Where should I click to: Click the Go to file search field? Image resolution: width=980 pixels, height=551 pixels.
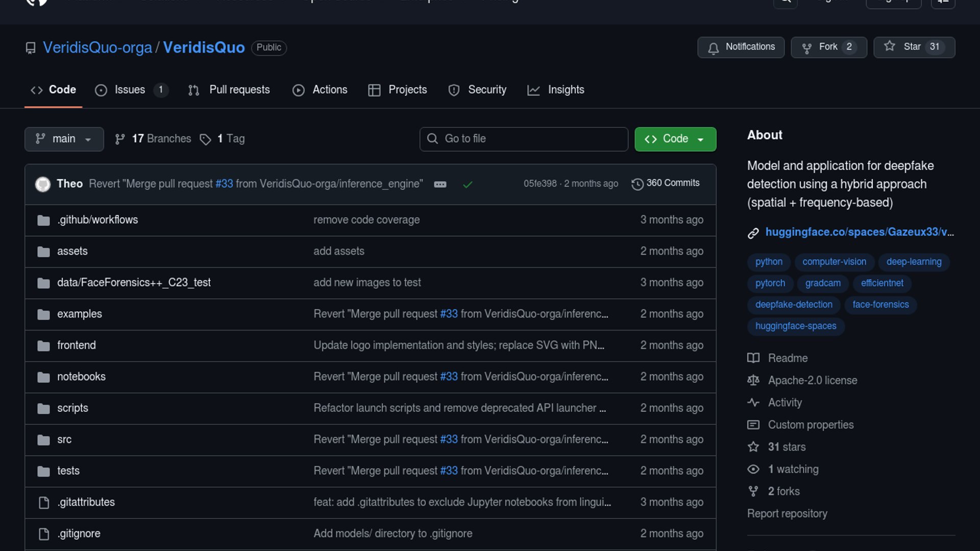tap(523, 139)
